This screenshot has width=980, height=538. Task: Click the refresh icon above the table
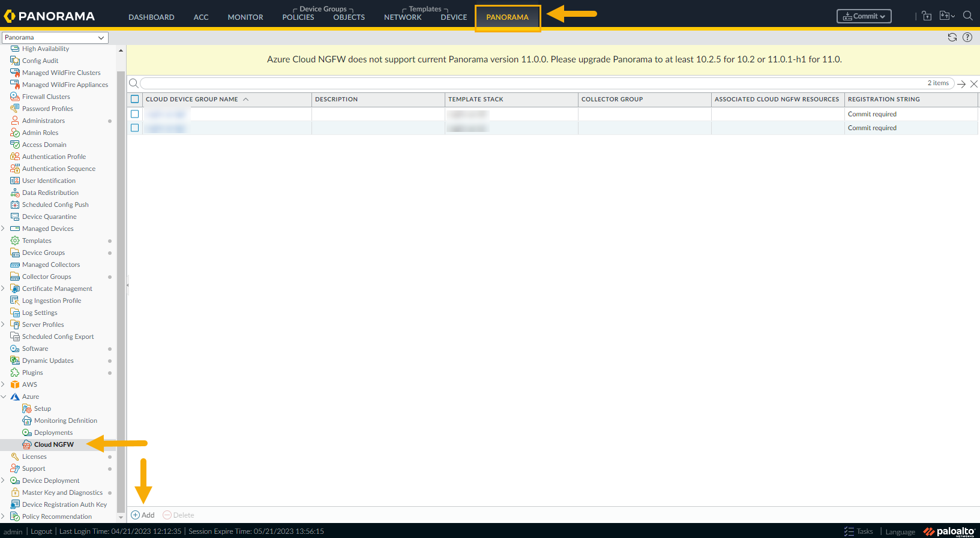click(952, 37)
